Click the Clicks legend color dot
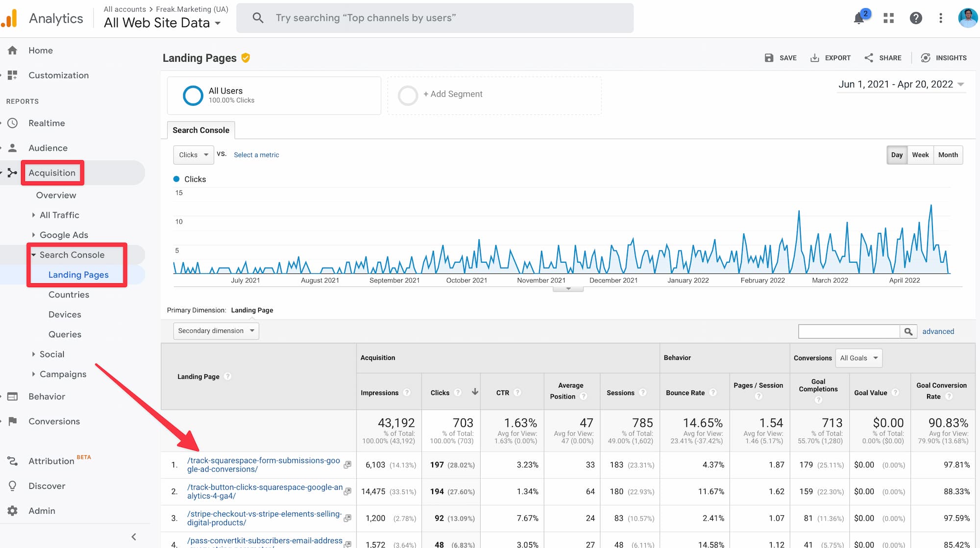Screen dimensions: 980x548 tap(176, 179)
